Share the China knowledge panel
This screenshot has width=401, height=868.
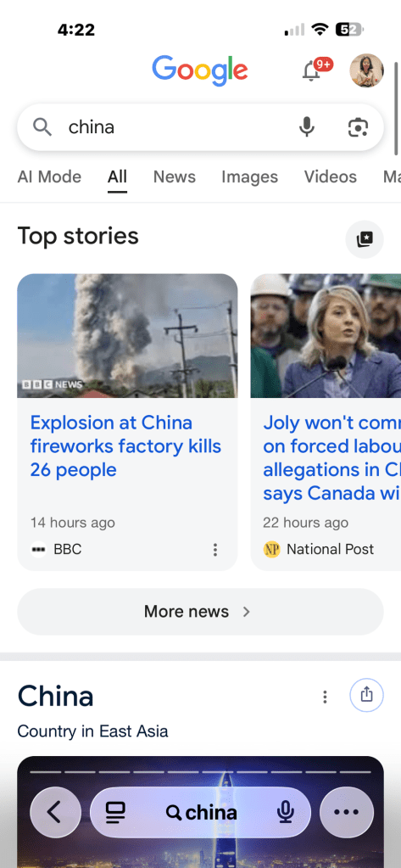(x=366, y=695)
